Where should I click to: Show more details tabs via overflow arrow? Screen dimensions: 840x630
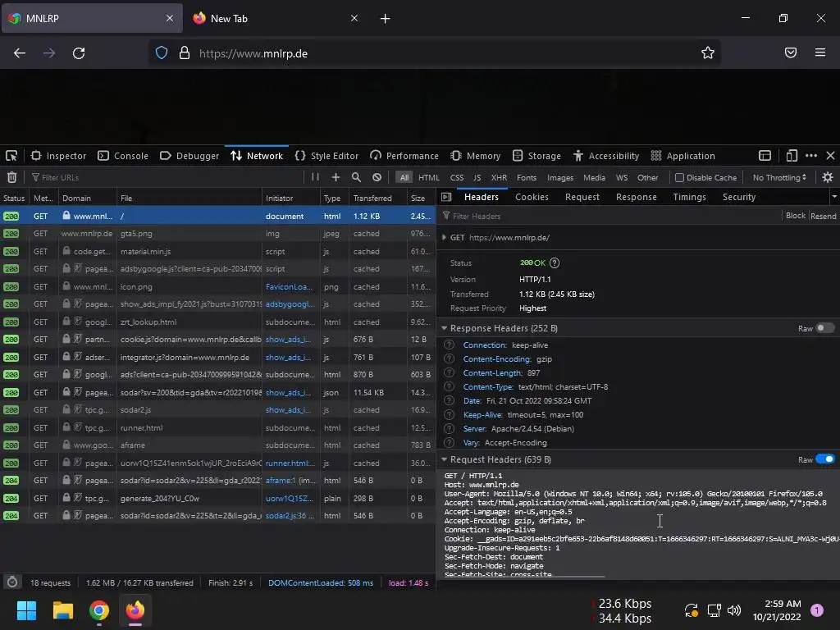(834, 197)
